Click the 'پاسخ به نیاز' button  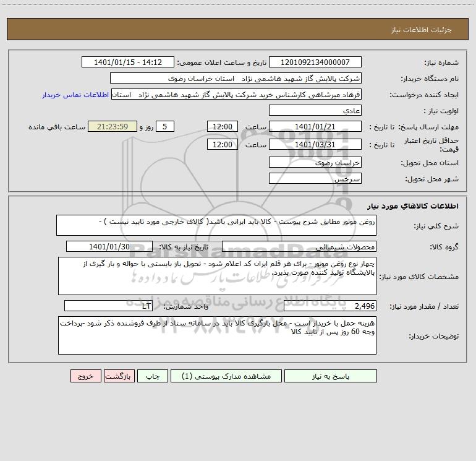[331, 376]
